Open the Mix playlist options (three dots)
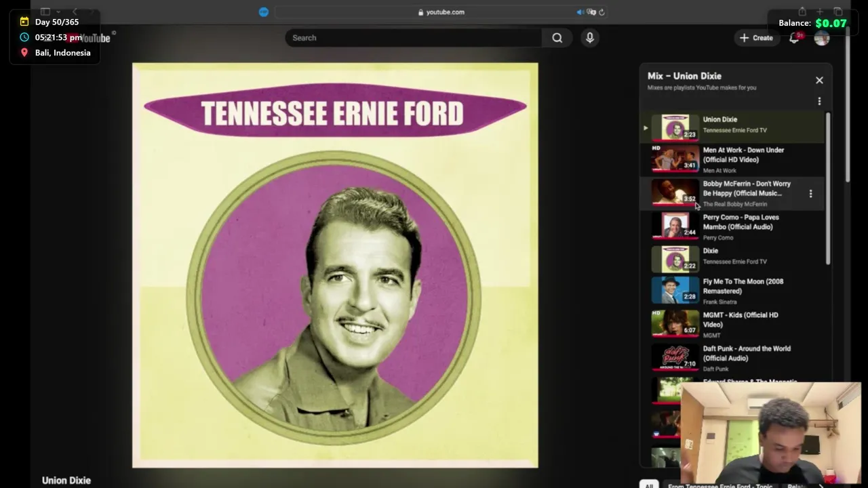Image resolution: width=868 pixels, height=488 pixels. coord(819,102)
